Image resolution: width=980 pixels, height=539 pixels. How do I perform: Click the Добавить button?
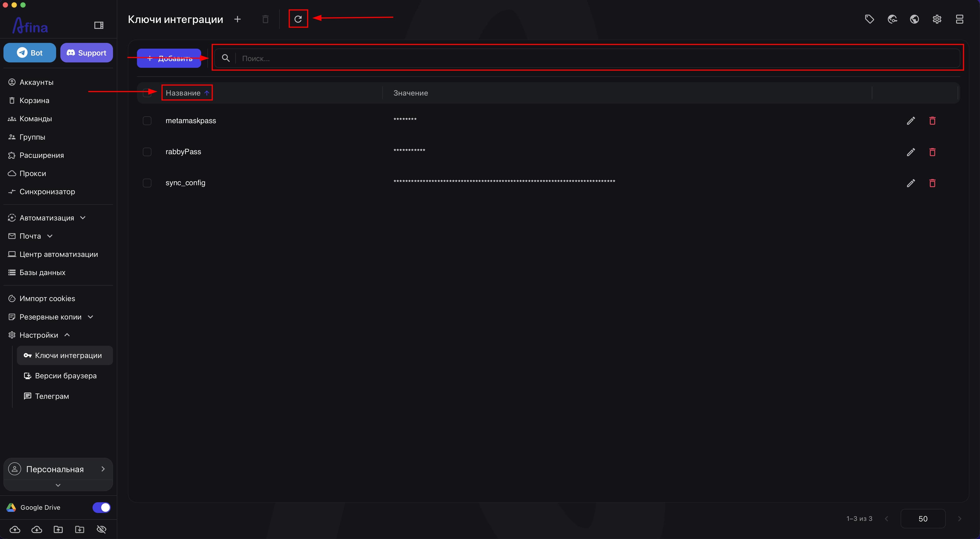tap(169, 58)
